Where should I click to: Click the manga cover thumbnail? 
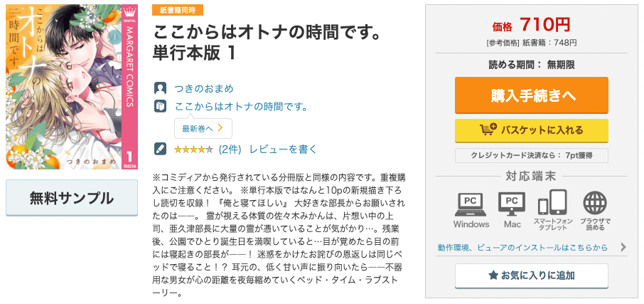click(x=72, y=87)
